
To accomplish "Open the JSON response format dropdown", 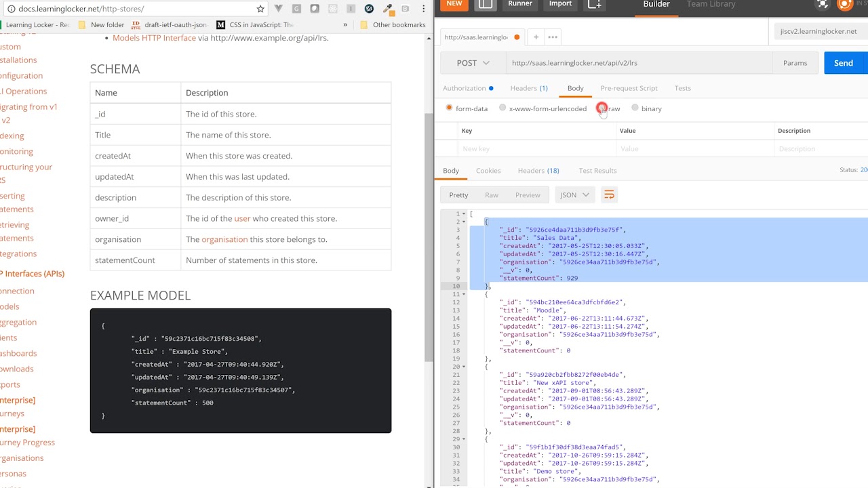I will pyautogui.click(x=574, y=195).
